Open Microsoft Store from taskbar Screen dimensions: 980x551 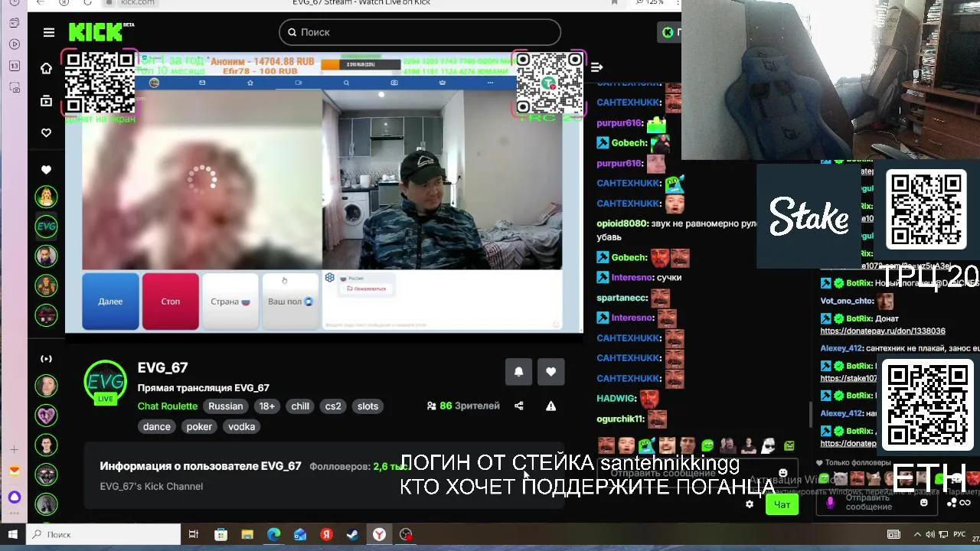pyautogui.click(x=220, y=535)
